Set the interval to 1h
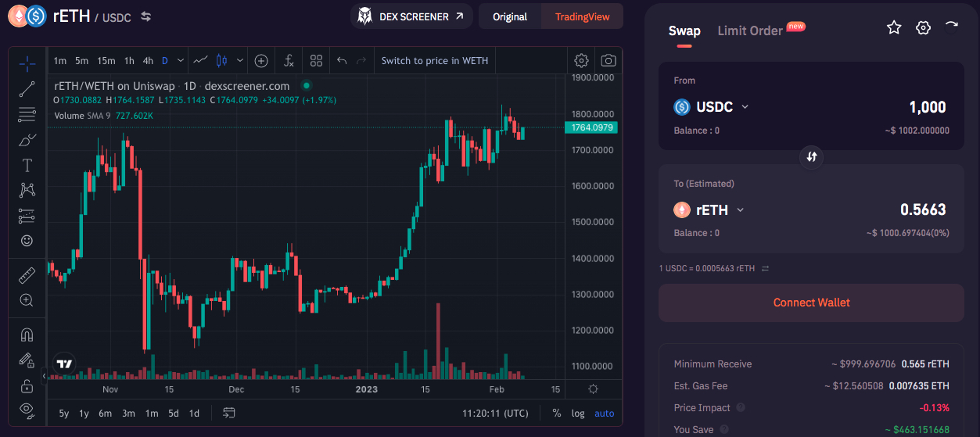This screenshot has width=980, height=437. click(129, 60)
